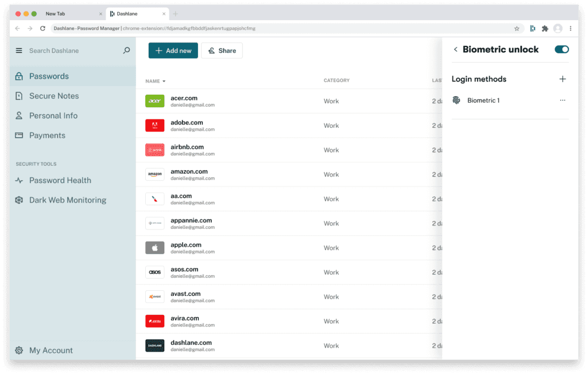Select the amazon.com entry name
This screenshot has height=374, width=588.
coord(189,172)
